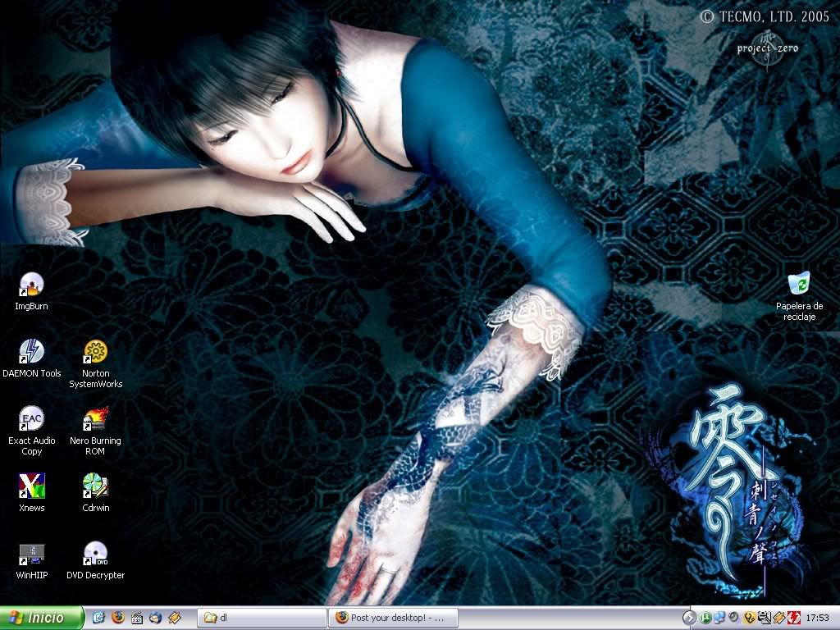Click Show Desktop in quick launch

click(x=98, y=619)
